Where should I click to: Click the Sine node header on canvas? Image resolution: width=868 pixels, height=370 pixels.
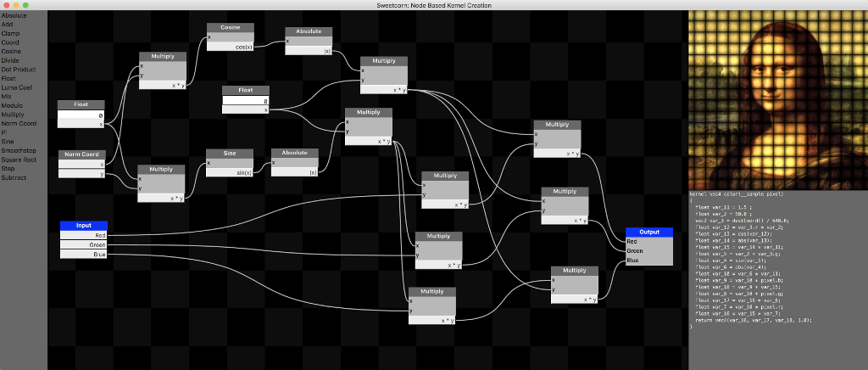coord(229,154)
